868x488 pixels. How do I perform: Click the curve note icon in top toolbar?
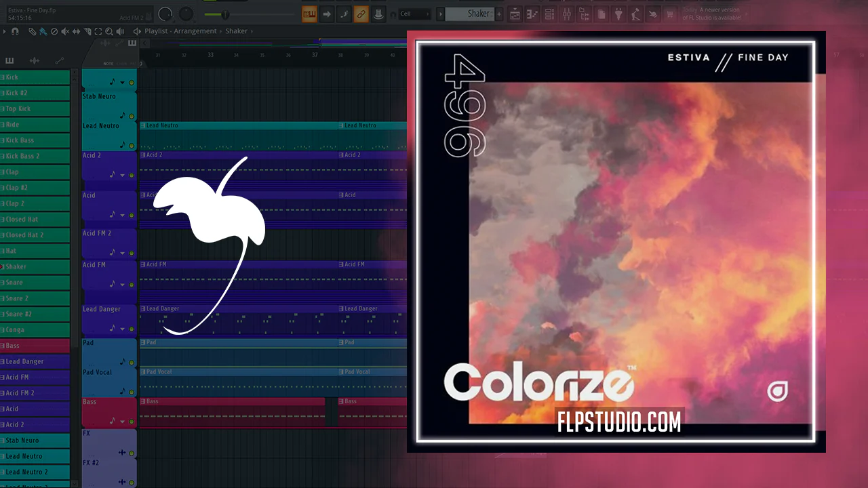[344, 14]
